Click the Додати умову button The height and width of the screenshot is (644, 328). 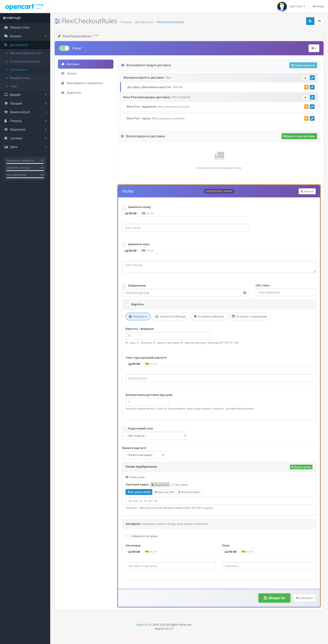coord(301,467)
